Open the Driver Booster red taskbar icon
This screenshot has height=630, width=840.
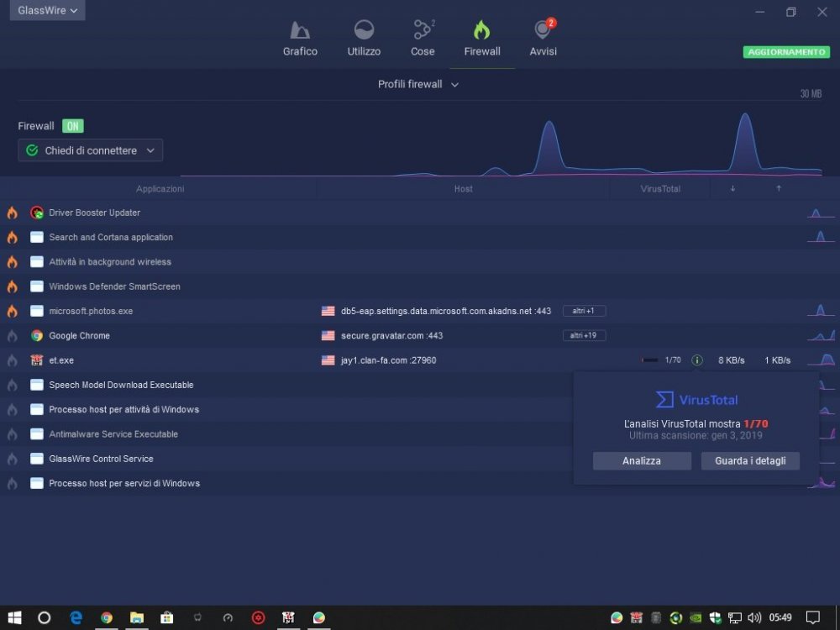tap(258, 617)
